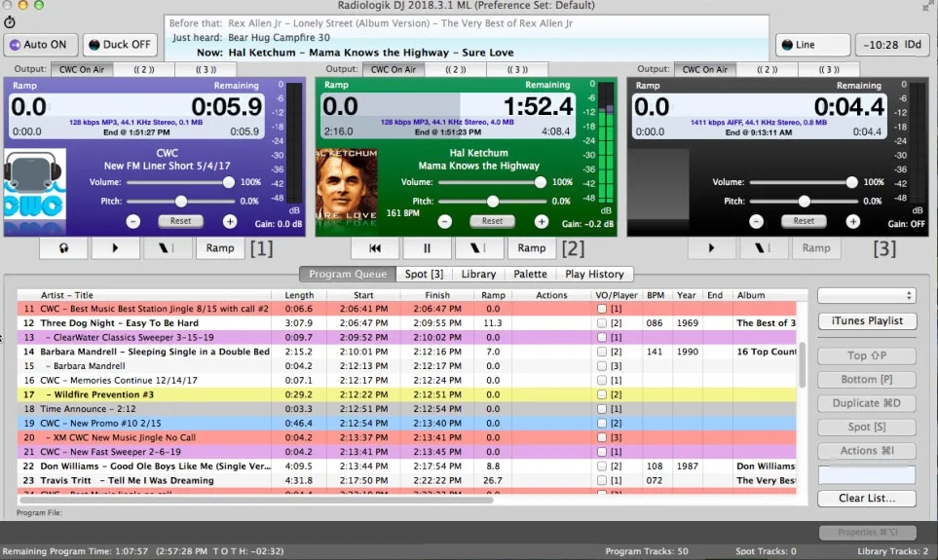Click the Top ⇧P button
The image size is (938, 560).
pyautogui.click(x=867, y=355)
